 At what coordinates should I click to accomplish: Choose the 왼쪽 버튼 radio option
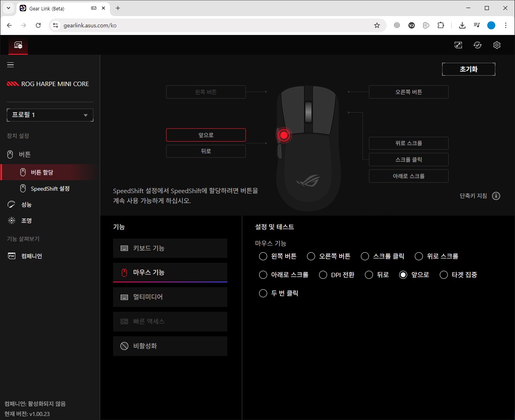[x=263, y=256]
